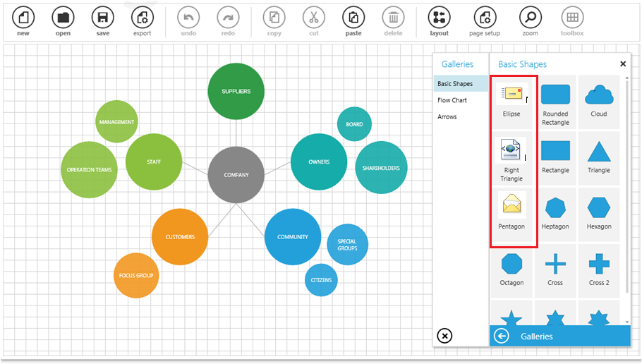Select the BOARD node
The image size is (642, 364).
pyautogui.click(x=355, y=124)
